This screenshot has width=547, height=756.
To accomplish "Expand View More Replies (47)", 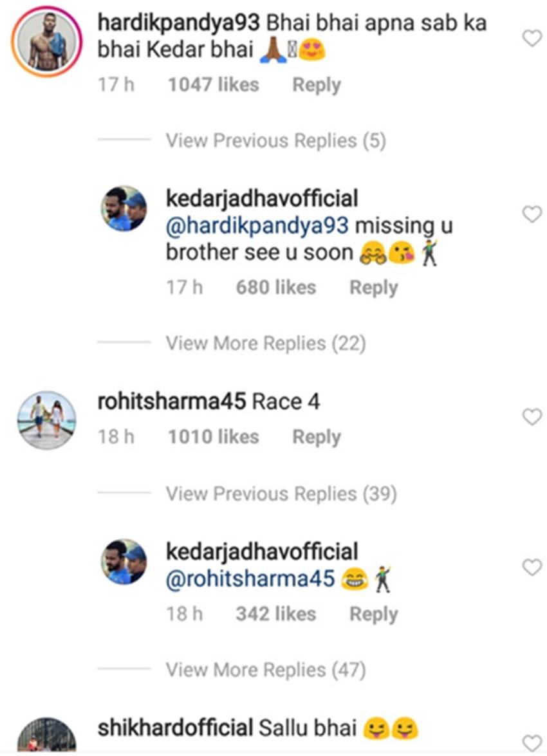I will pyautogui.click(x=265, y=670).
